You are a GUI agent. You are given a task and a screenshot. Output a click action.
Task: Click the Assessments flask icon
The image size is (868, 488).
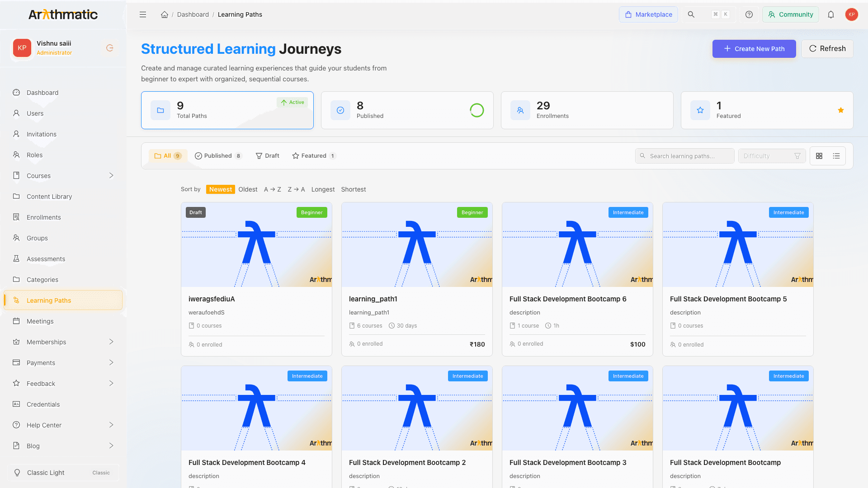tap(16, 258)
